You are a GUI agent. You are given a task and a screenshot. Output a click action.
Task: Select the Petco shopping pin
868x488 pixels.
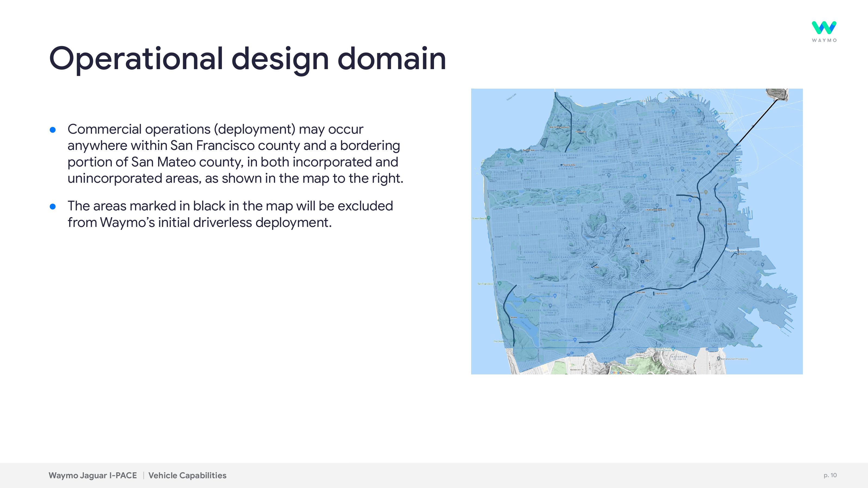pos(690,200)
